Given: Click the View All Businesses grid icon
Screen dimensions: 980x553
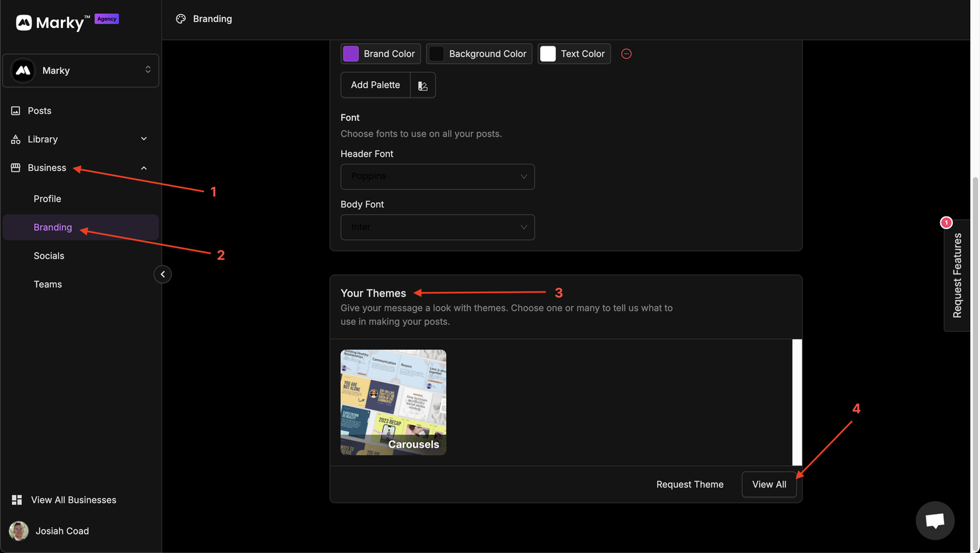Looking at the screenshot, I should [17, 500].
